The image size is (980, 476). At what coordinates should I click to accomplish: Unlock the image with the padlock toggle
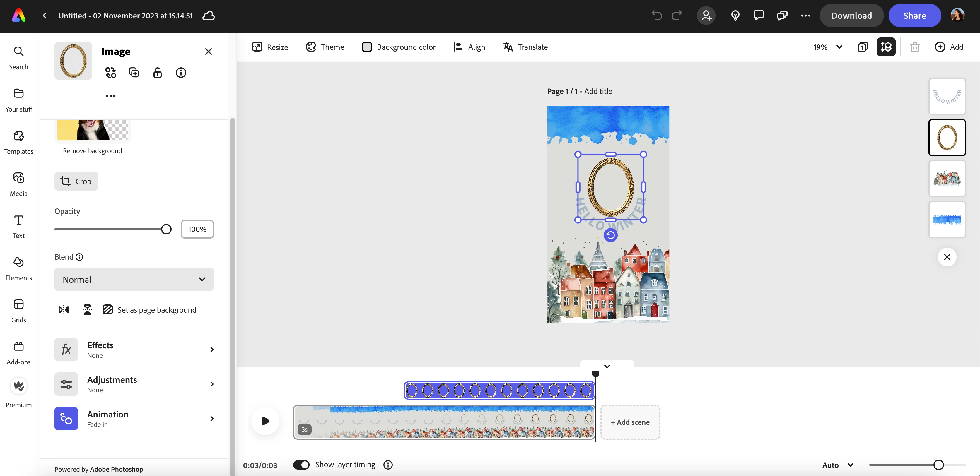click(158, 73)
